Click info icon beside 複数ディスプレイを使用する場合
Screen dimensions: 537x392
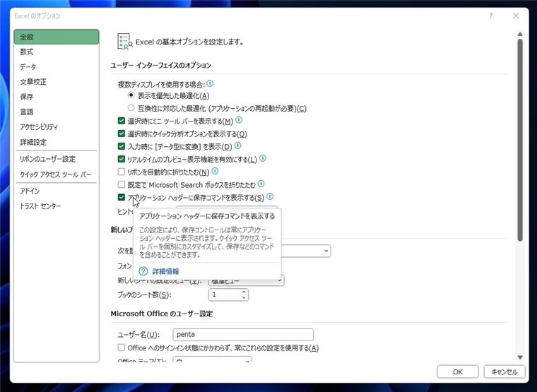coord(210,83)
